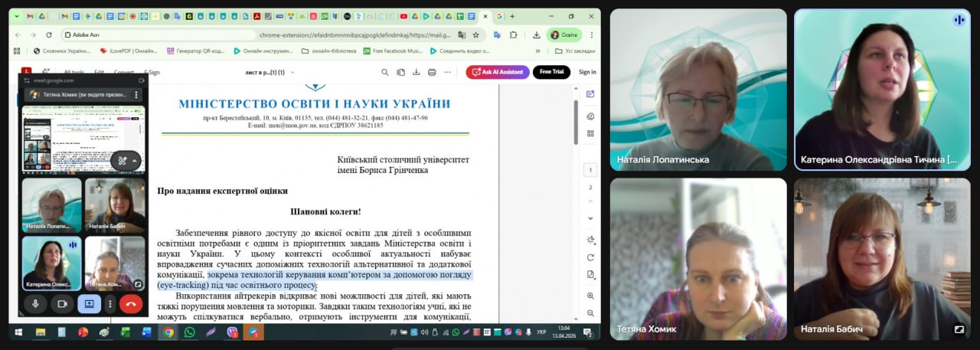Image resolution: width=980 pixels, height=350 pixels.
Task: Open Chrome downloads icon
Action: coord(536,34)
